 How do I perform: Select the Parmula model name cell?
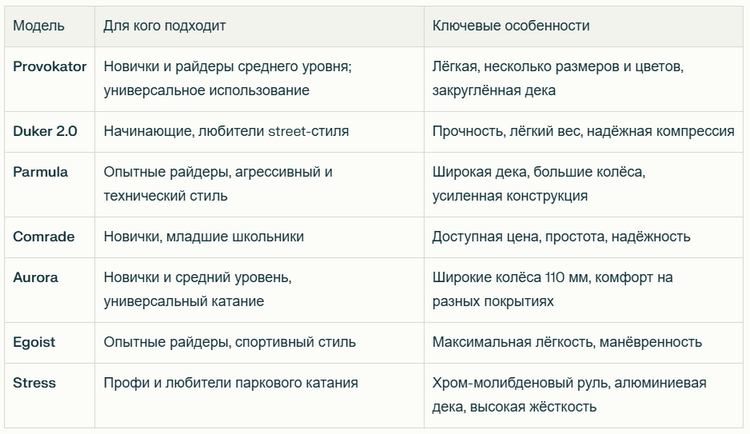pyautogui.click(x=41, y=172)
